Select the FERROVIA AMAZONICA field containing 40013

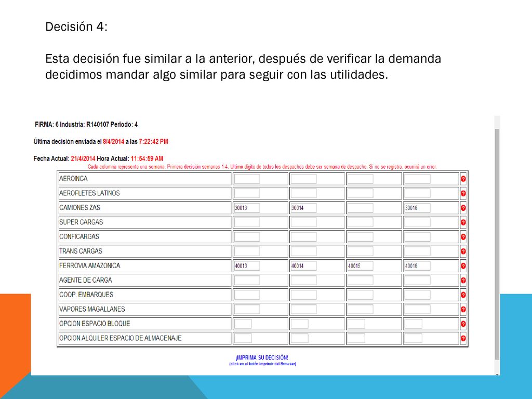247,265
